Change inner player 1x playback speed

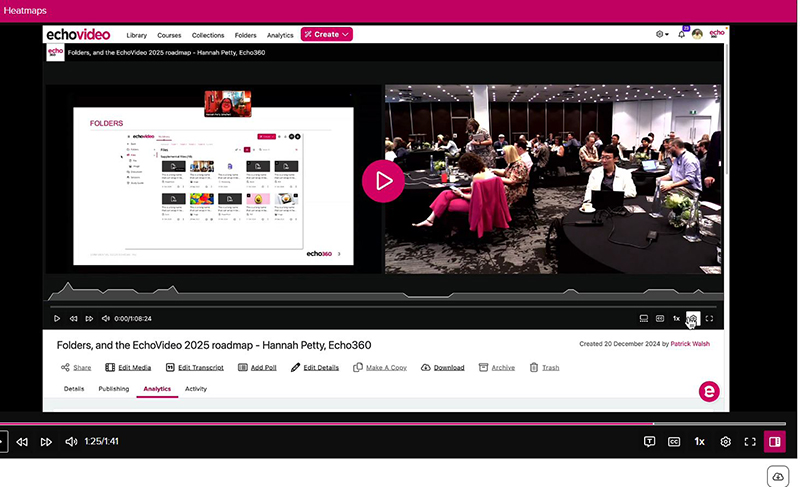(676, 318)
